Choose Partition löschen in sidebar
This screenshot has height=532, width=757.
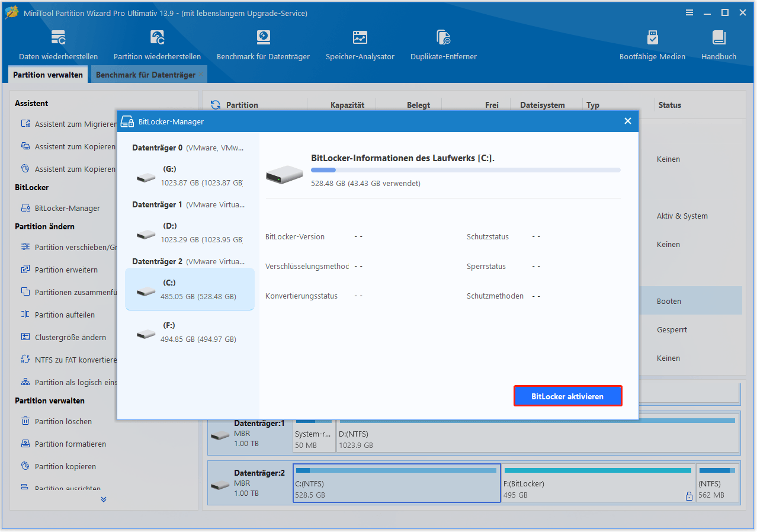click(56, 421)
